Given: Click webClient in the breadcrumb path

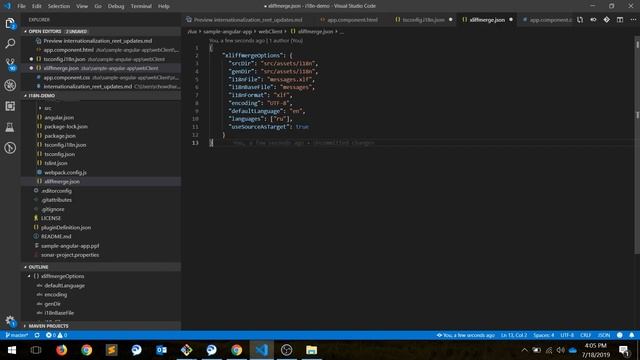Looking at the screenshot, I should 270,31.
